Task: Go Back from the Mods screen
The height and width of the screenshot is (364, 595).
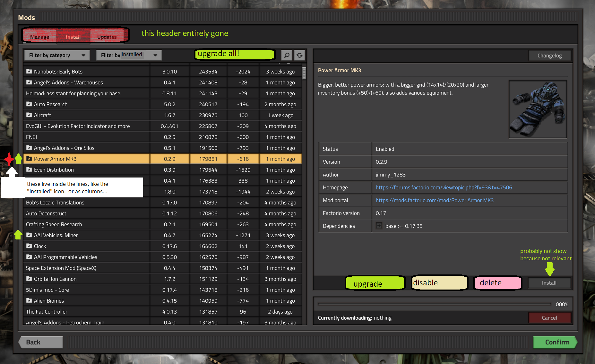Action: 41,342
